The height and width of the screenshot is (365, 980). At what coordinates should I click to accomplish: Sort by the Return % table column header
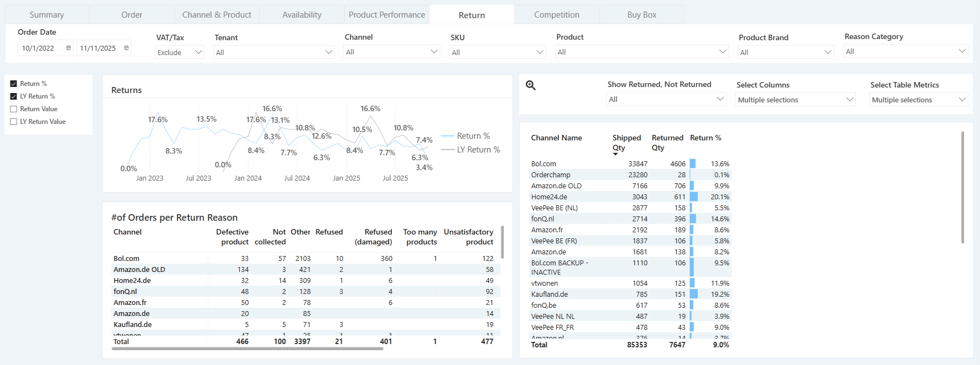[706, 138]
